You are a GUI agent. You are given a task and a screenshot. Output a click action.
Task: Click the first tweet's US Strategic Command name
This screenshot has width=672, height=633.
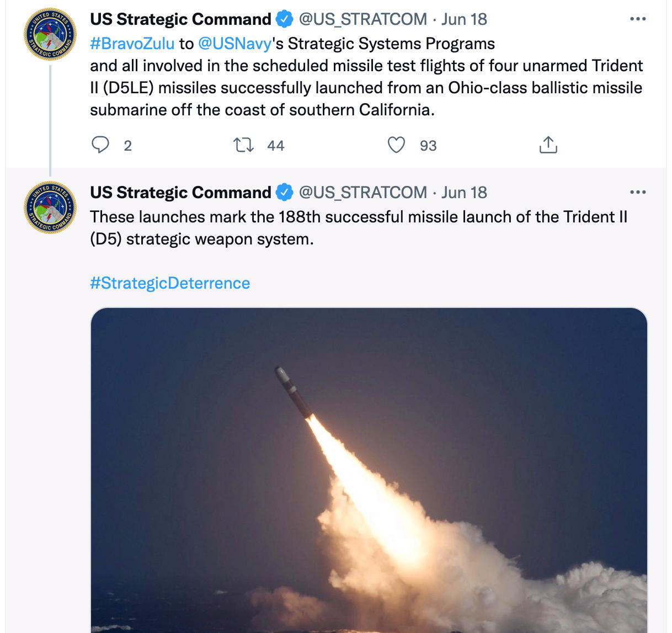coord(180,19)
